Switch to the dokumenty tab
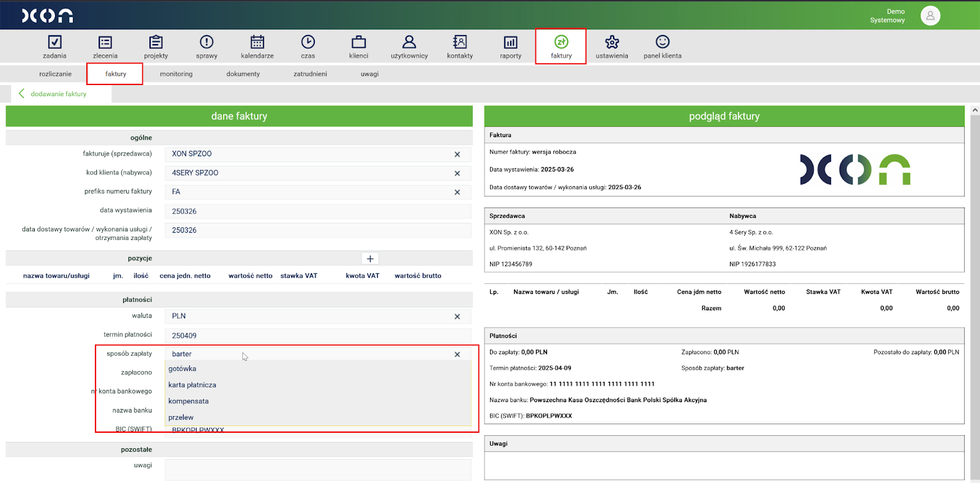This screenshot has width=980, height=483. [243, 74]
